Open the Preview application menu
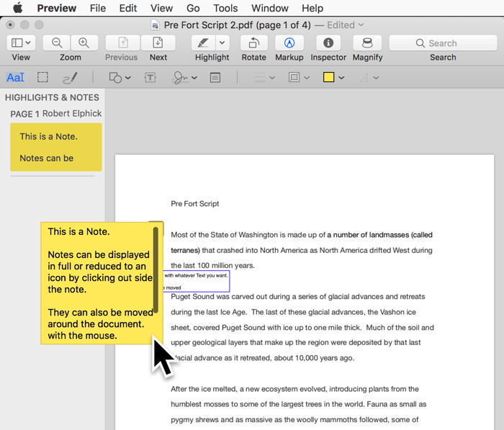Image resolution: width=504 pixels, height=430 pixels. click(57, 8)
